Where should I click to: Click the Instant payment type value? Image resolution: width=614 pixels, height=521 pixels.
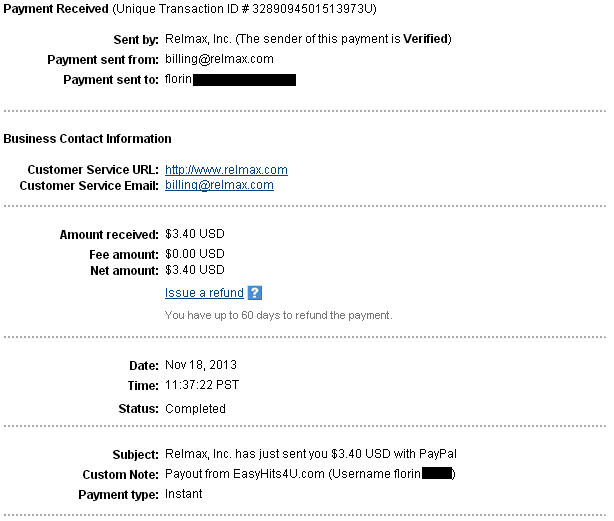pos(183,494)
